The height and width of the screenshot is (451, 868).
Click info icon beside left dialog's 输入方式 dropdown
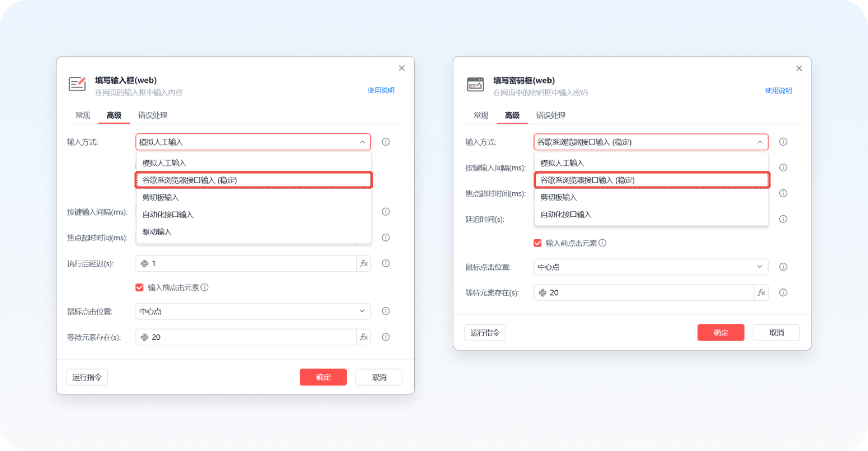point(385,142)
